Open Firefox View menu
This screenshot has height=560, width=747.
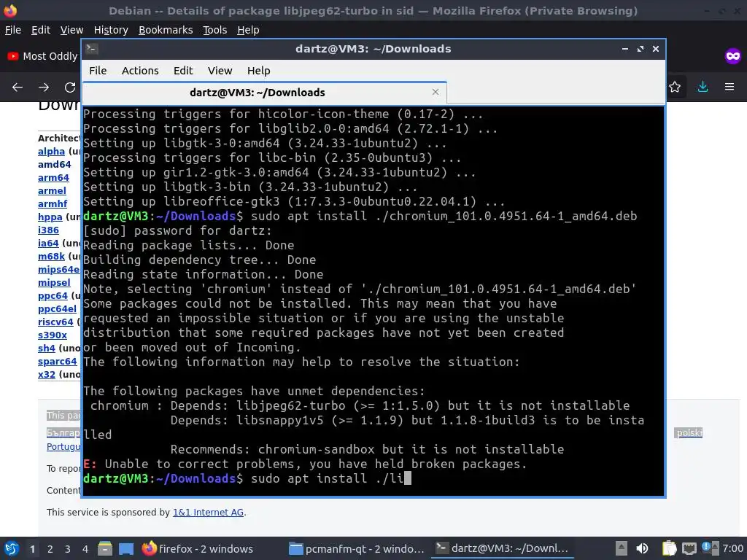pyautogui.click(x=71, y=30)
